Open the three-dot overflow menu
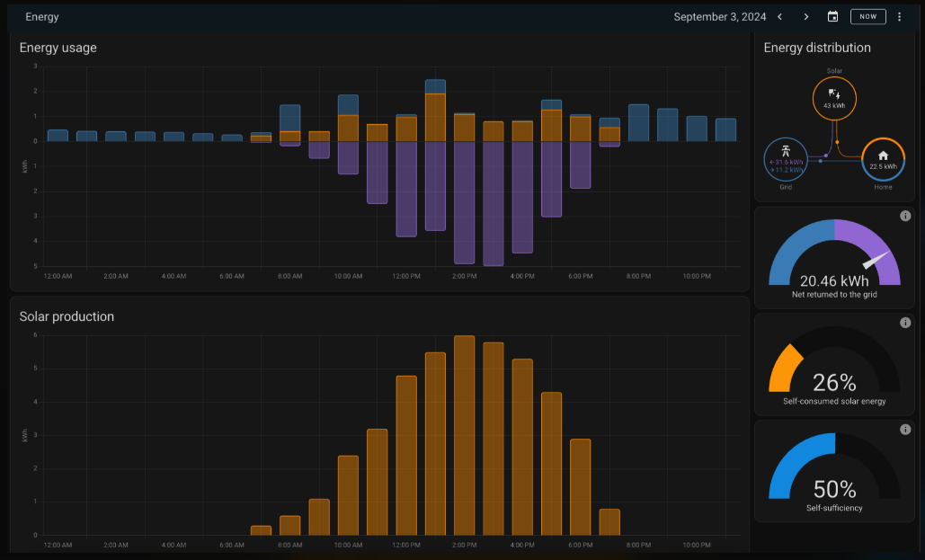The height and width of the screenshot is (560, 925). click(x=899, y=17)
